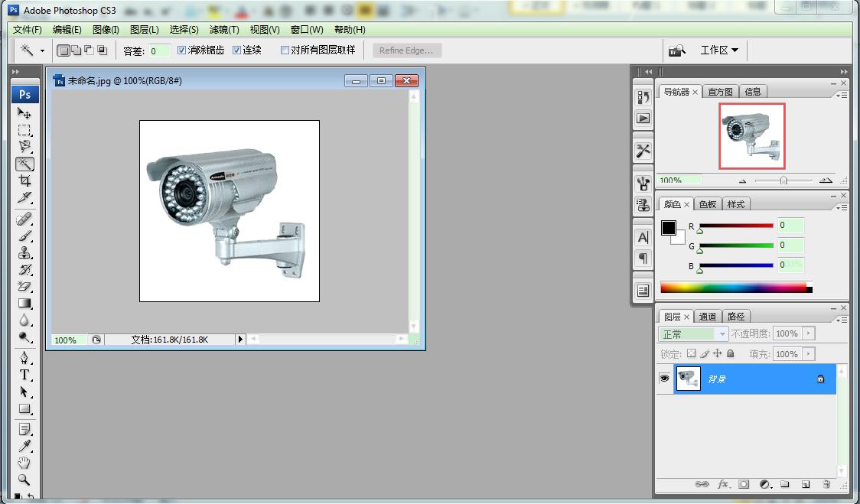Open the layer style fx menu
The width and height of the screenshot is (860, 504).
(723, 484)
